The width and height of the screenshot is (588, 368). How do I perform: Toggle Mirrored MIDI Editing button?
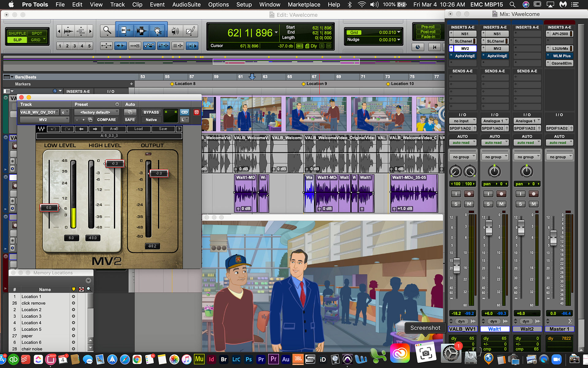pos(135,46)
